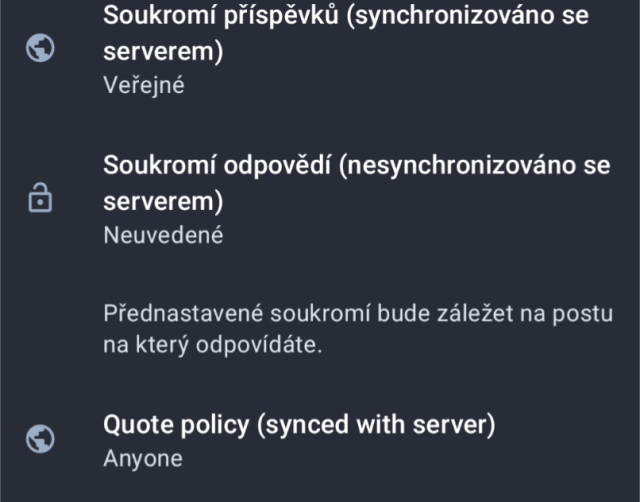
Task: Change the Veřejné post privacy value
Action: pos(144,85)
